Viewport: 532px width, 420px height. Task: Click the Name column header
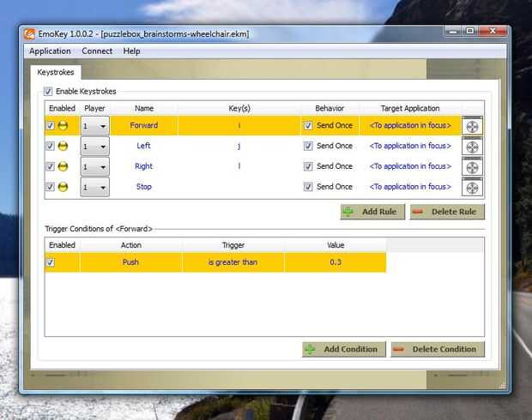tap(144, 108)
